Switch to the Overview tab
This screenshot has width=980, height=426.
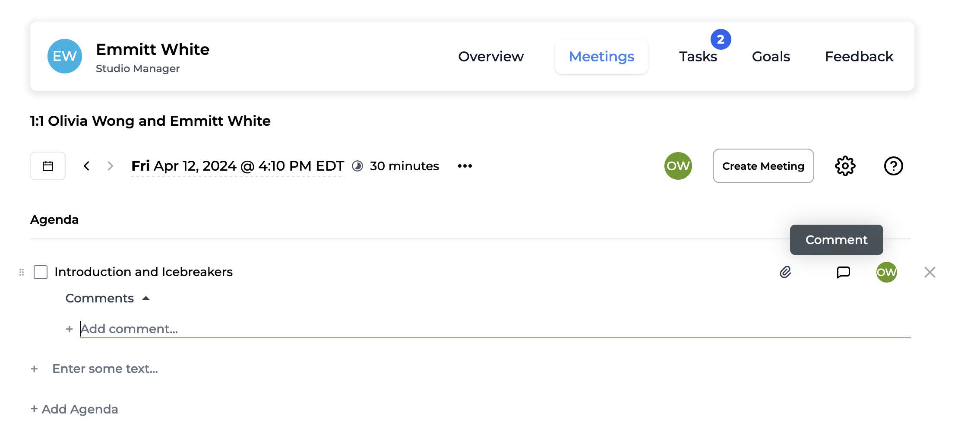coord(490,57)
